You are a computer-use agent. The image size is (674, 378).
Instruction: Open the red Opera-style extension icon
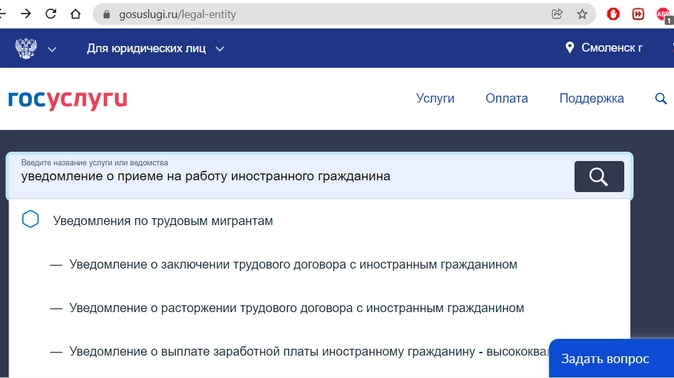(x=613, y=14)
